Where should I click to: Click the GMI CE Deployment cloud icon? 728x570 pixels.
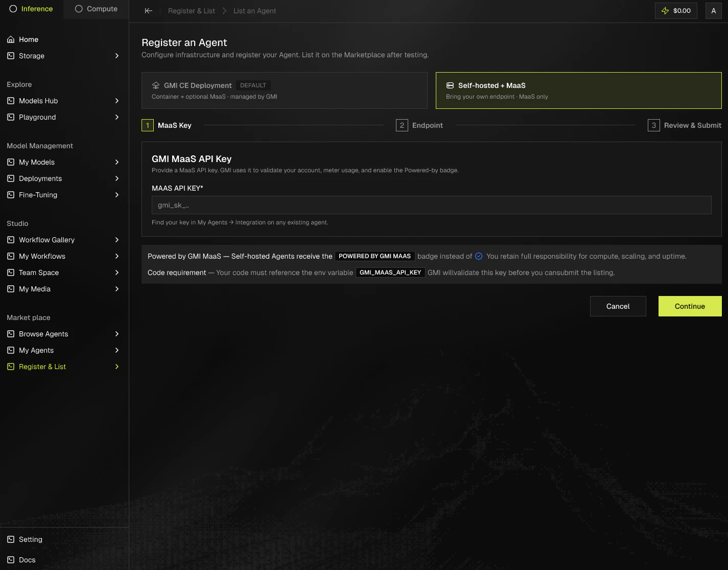click(x=156, y=85)
